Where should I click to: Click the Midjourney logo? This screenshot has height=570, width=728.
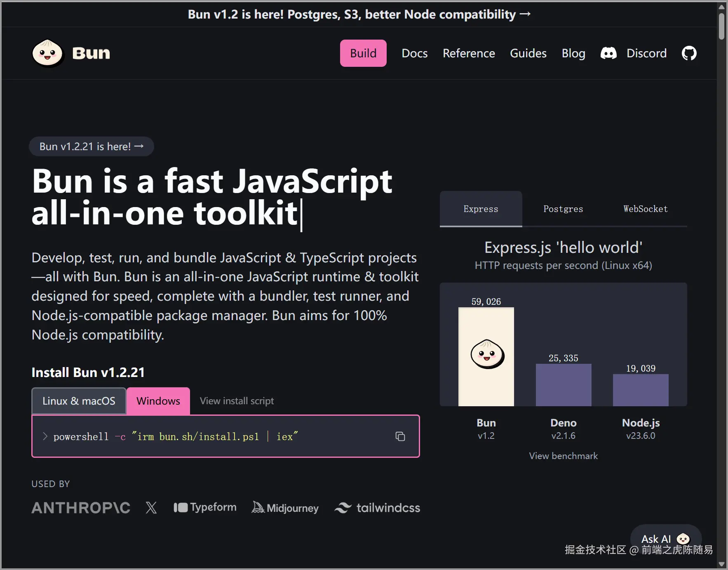pos(285,508)
